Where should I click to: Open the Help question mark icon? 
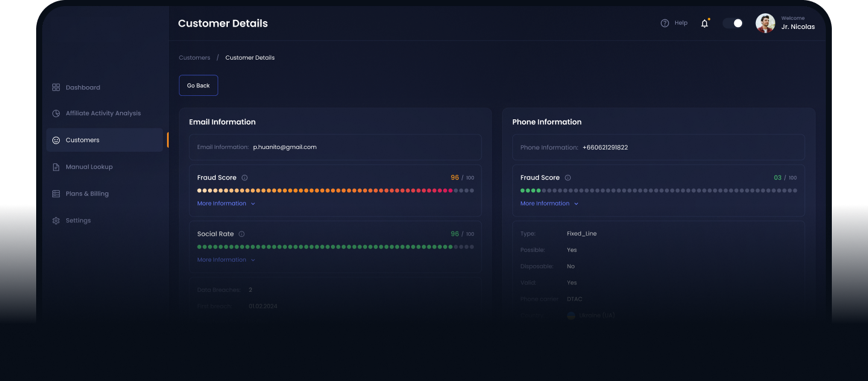click(665, 22)
